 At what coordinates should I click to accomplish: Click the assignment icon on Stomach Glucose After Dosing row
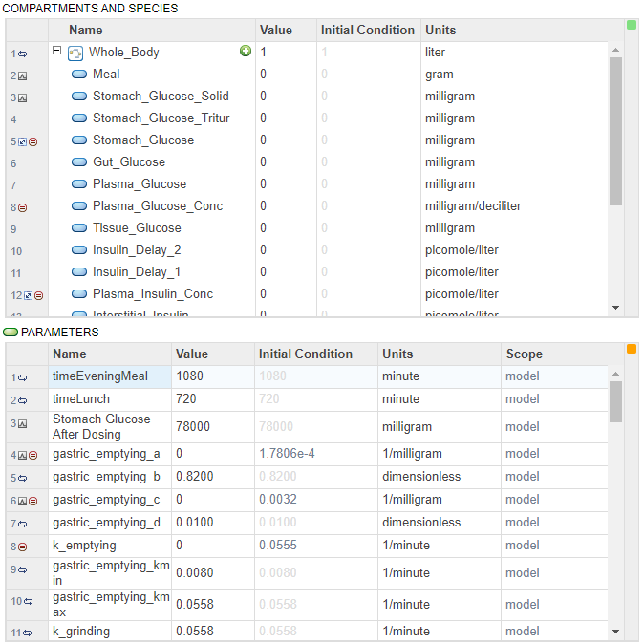click(x=23, y=424)
